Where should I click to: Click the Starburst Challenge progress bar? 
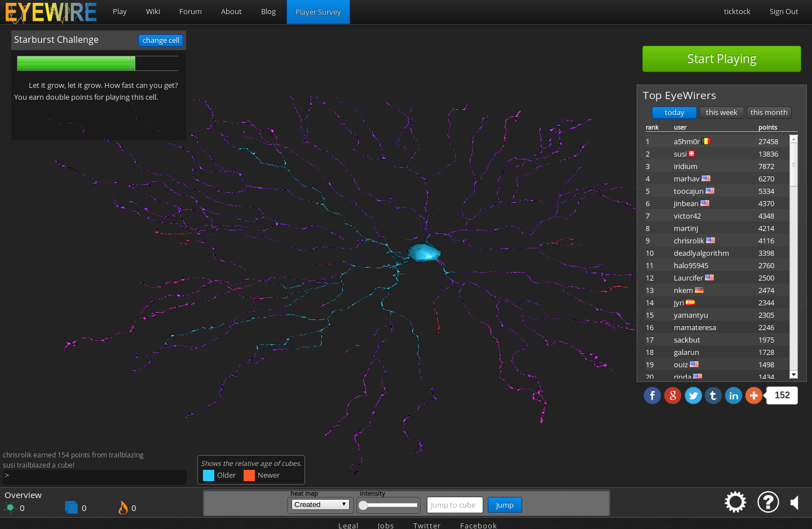pyautogui.click(x=98, y=63)
